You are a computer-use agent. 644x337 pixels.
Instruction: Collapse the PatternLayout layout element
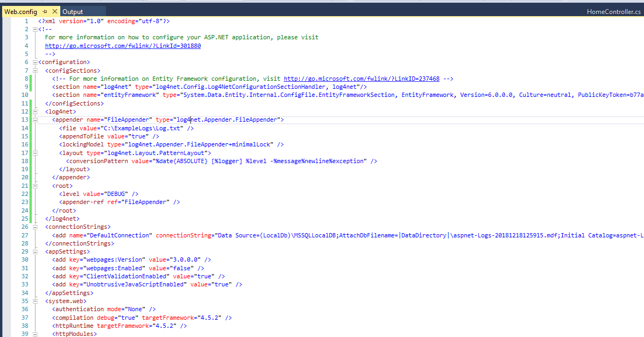pos(34,152)
